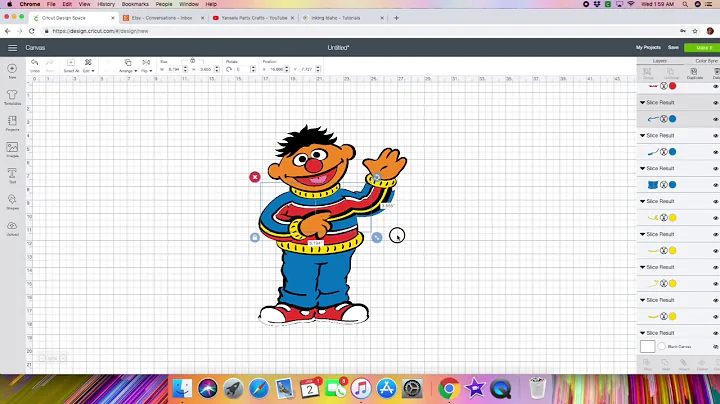
Task: Click the Select All toolbar icon
Action: pyautogui.click(x=71, y=65)
